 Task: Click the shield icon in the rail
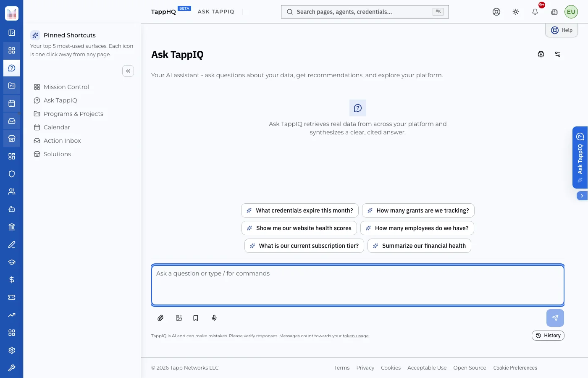12,174
